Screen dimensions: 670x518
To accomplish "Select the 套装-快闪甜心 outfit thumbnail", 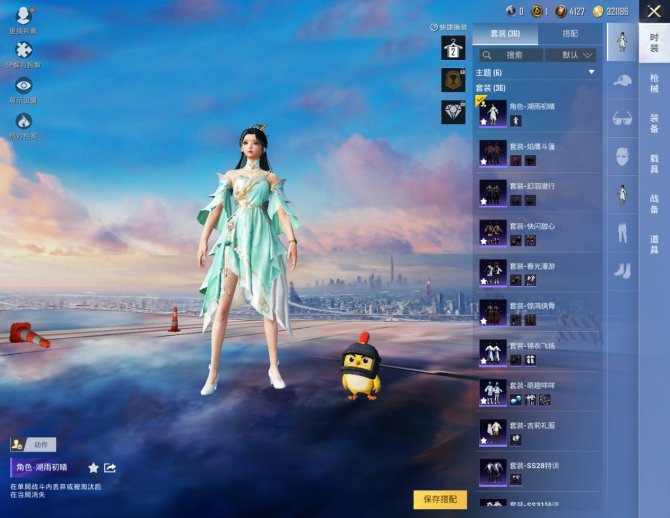I will [493, 233].
